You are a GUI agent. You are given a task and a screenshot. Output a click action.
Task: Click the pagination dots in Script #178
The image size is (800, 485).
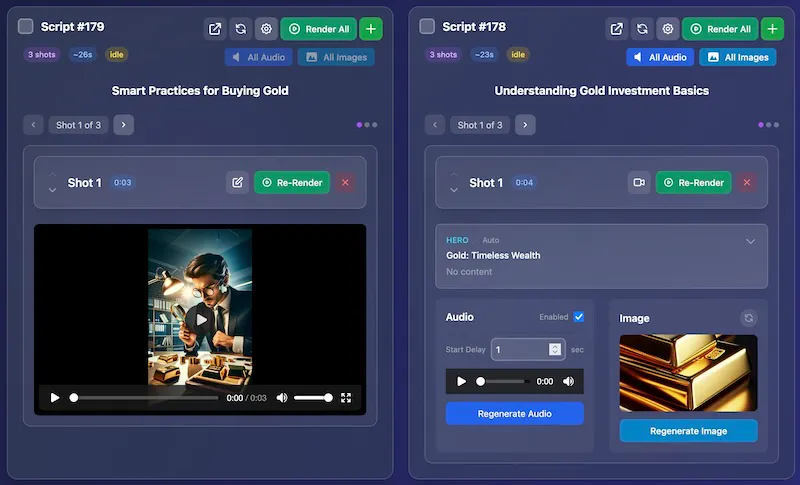click(768, 125)
